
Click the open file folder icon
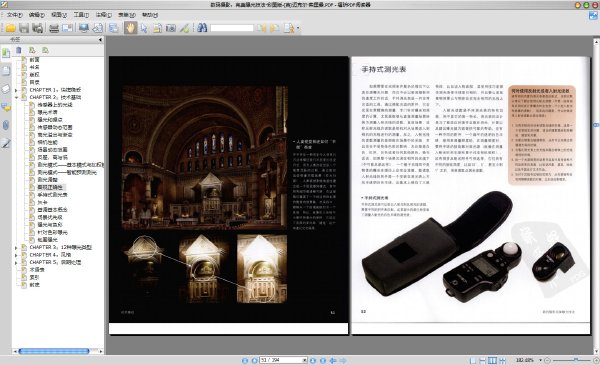point(11,28)
